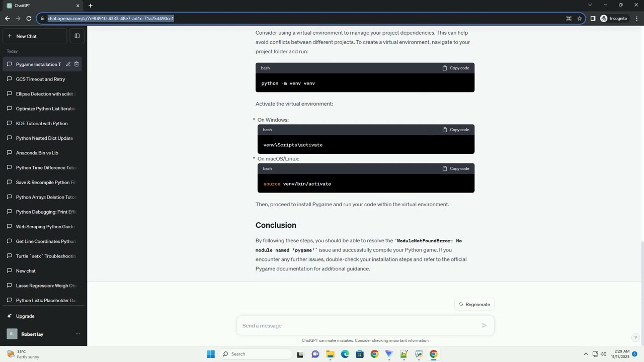The width and height of the screenshot is (644, 362).
Task: Open the browser side panel icon
Action: [593, 19]
